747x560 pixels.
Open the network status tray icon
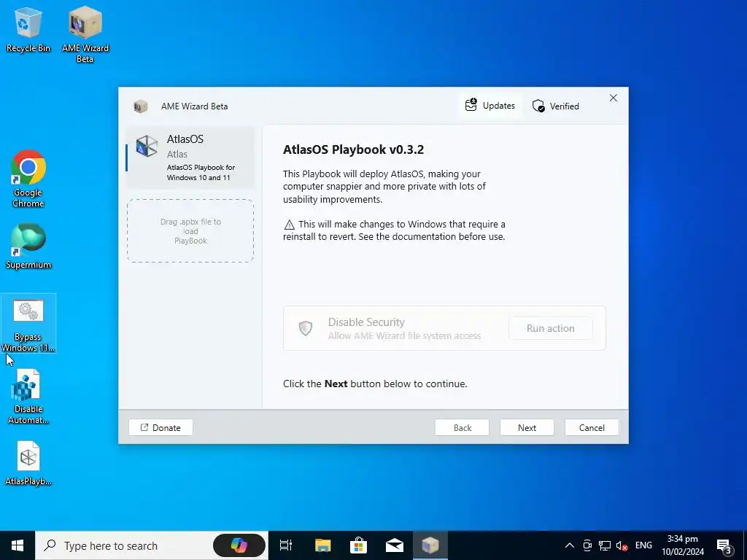point(605,545)
